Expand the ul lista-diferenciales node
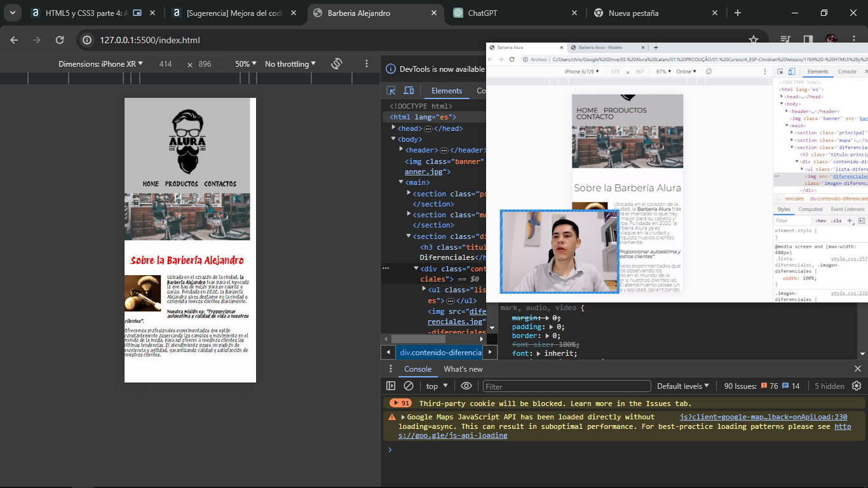The image size is (868, 488). coord(424,289)
